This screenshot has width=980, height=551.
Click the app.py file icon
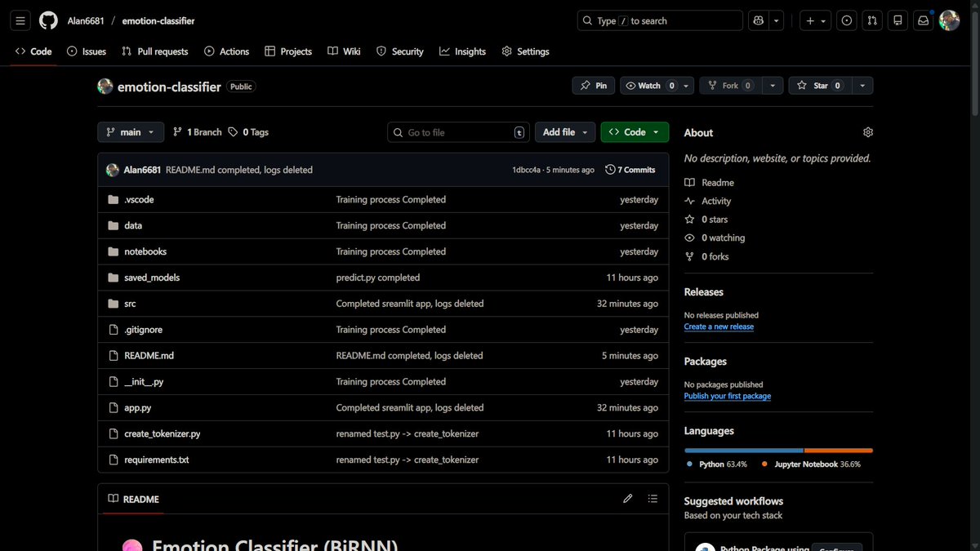pyautogui.click(x=114, y=407)
